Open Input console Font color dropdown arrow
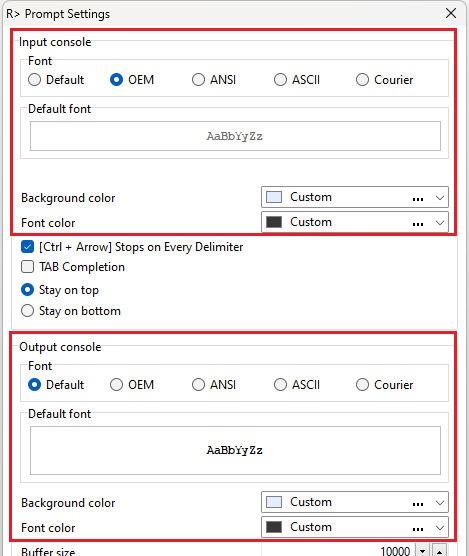This screenshot has width=469, height=556. [x=440, y=223]
